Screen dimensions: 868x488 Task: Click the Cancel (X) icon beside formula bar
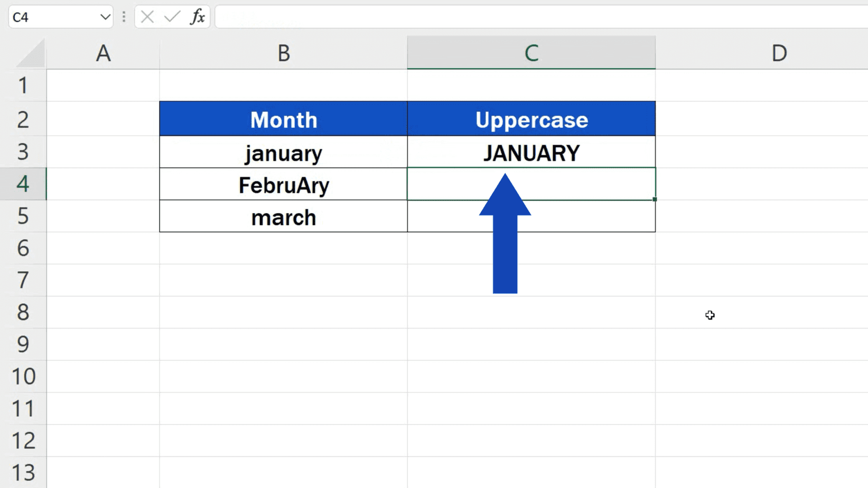tap(147, 16)
